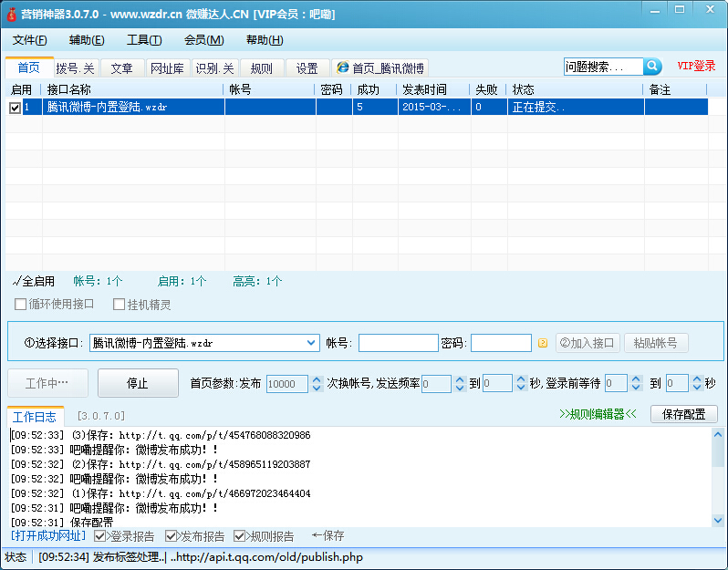Open the 文件(F) menu
728x570 pixels.
30,40
